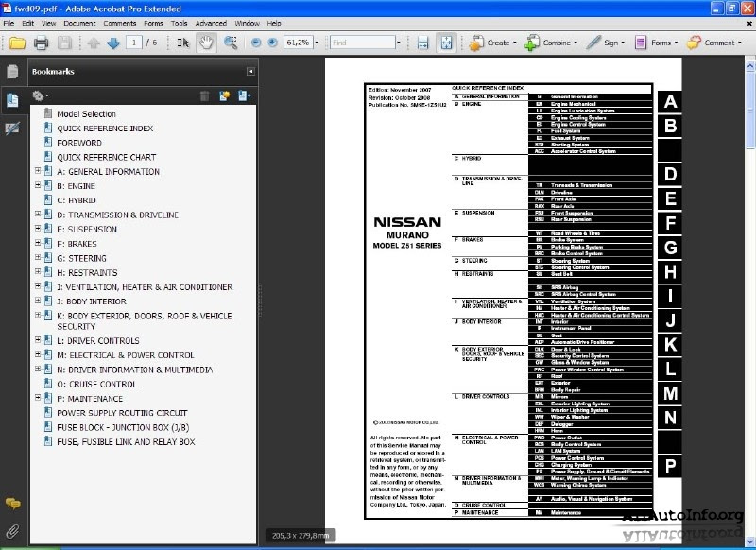This screenshot has height=550, width=756.
Task: Jump to section tab letter G in document
Action: click(x=670, y=248)
